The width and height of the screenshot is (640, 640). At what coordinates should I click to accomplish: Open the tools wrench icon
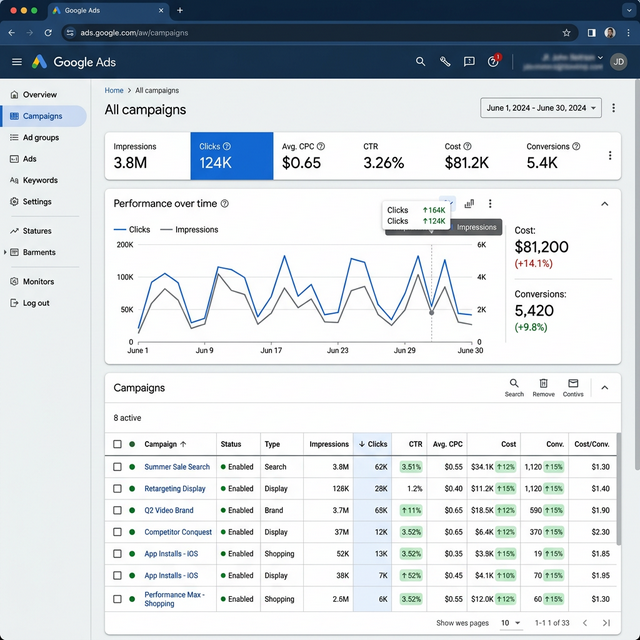[x=445, y=62]
